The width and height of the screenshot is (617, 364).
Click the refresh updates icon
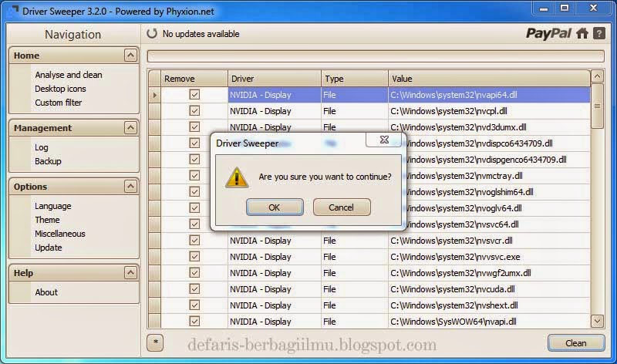pos(152,34)
